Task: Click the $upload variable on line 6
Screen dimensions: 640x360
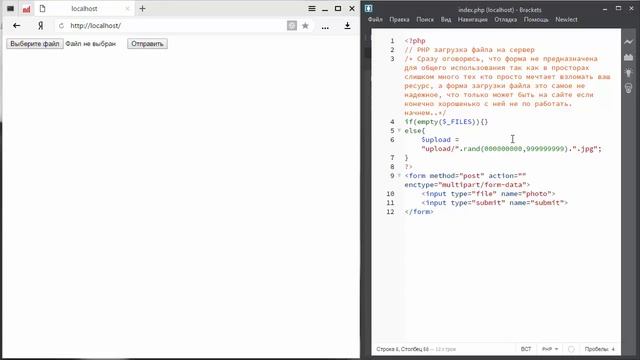Action: (436, 140)
